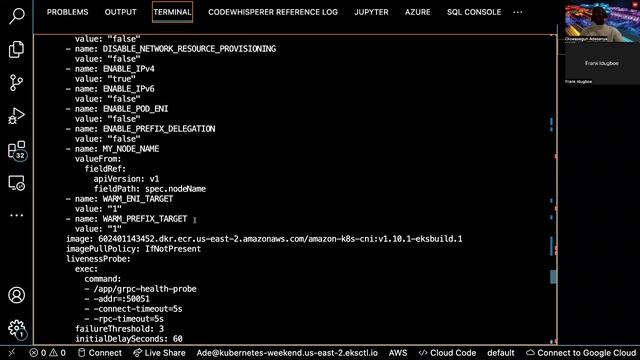Click text ENABLE_IPv6
The image size is (640, 360).
(128, 89)
